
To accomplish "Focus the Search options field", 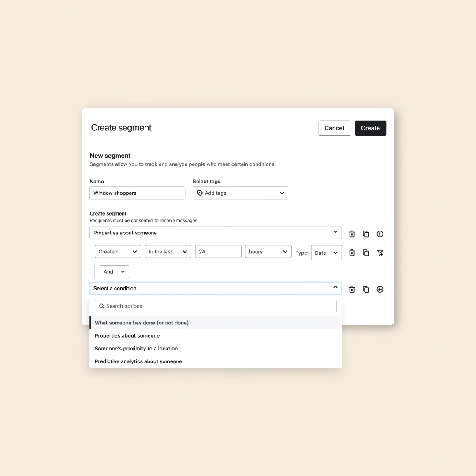I will coord(216,306).
